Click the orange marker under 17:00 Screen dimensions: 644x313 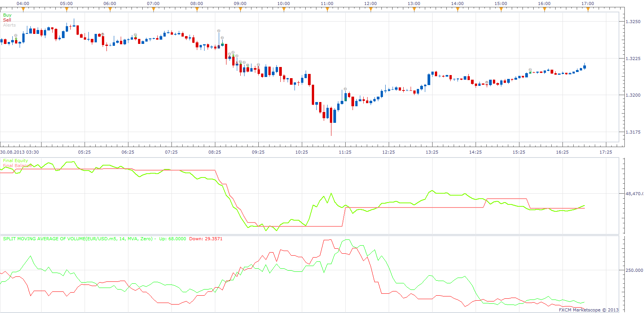[588, 10]
